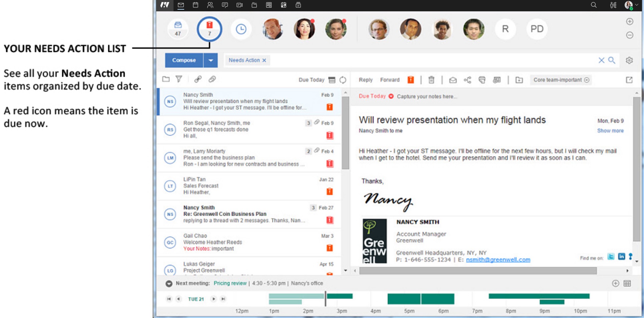Collapse the Next meeting panel arrow
644x318 pixels.
tap(169, 284)
